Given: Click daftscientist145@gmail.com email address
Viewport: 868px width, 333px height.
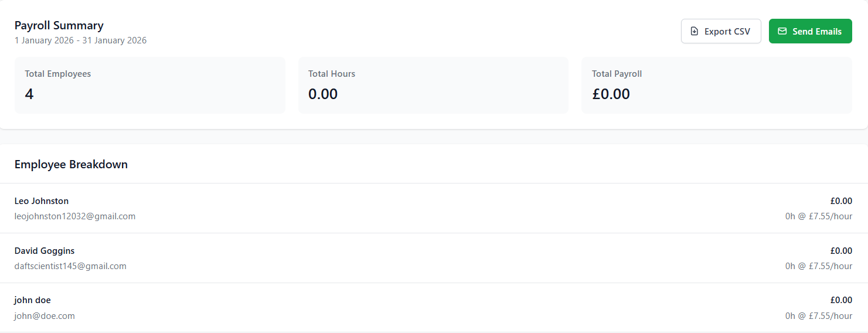Looking at the screenshot, I should 70,266.
